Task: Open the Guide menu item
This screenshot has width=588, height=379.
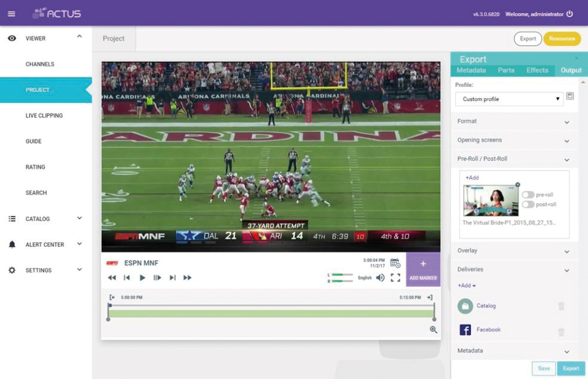Action: pyautogui.click(x=33, y=142)
